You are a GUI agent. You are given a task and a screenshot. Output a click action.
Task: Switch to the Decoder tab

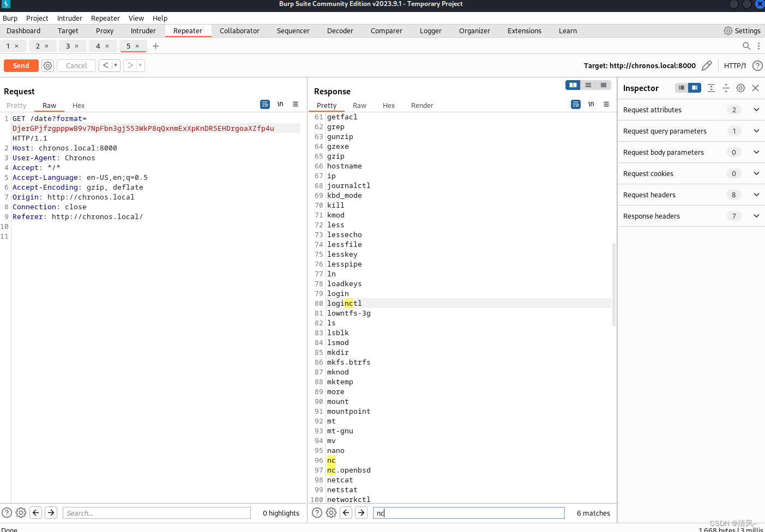point(340,31)
